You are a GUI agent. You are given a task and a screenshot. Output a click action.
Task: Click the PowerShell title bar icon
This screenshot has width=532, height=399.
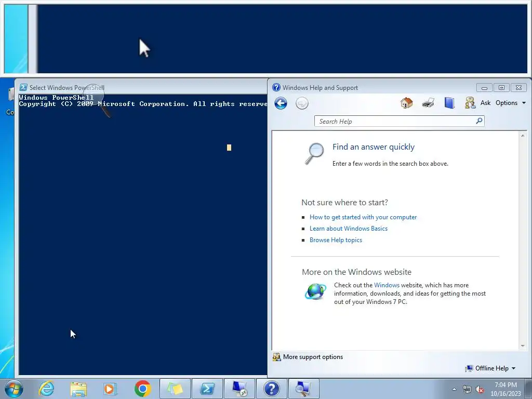click(x=23, y=87)
